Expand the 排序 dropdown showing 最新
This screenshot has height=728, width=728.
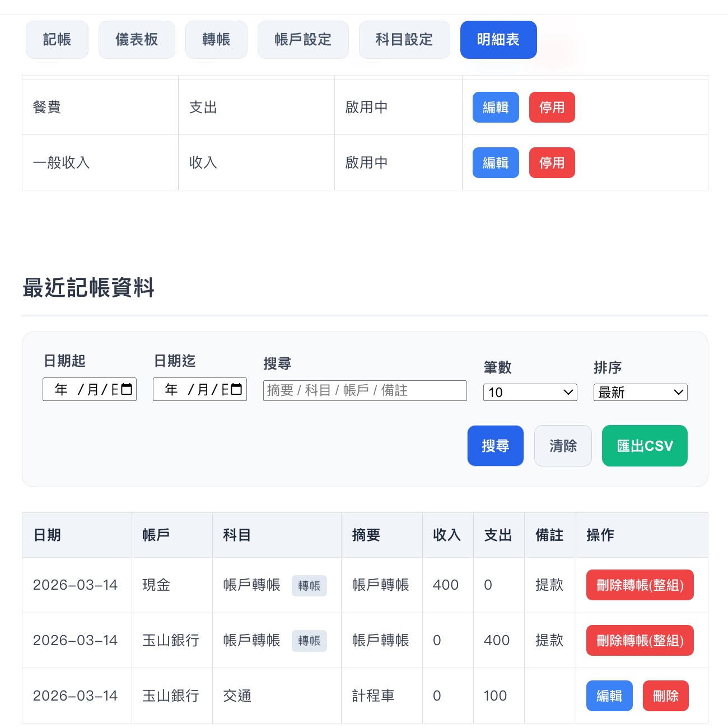(x=641, y=392)
